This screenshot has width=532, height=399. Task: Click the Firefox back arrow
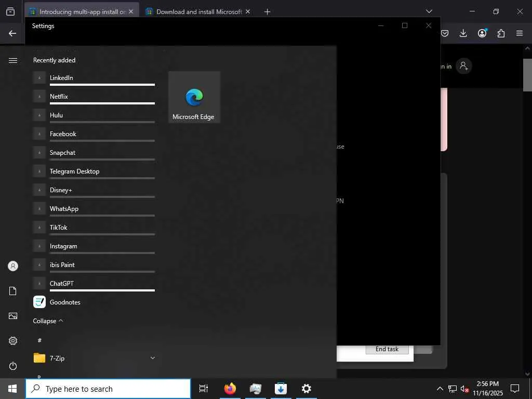12,33
